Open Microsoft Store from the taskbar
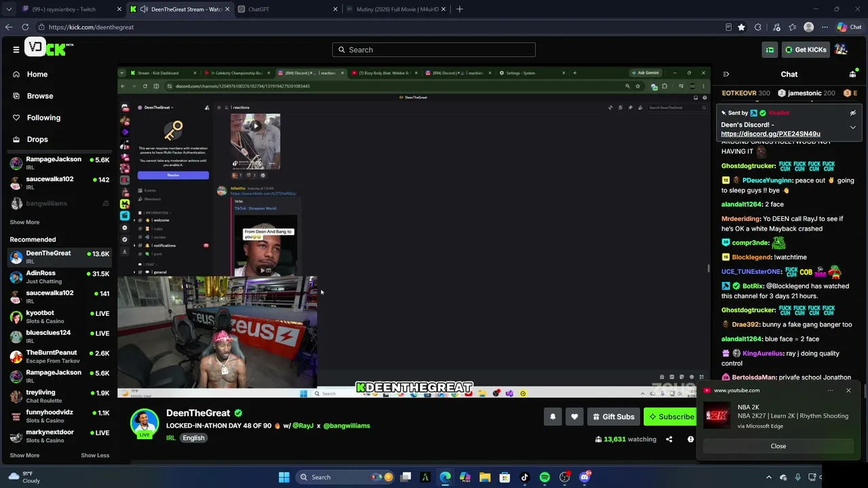The height and width of the screenshot is (488, 868). (505, 477)
